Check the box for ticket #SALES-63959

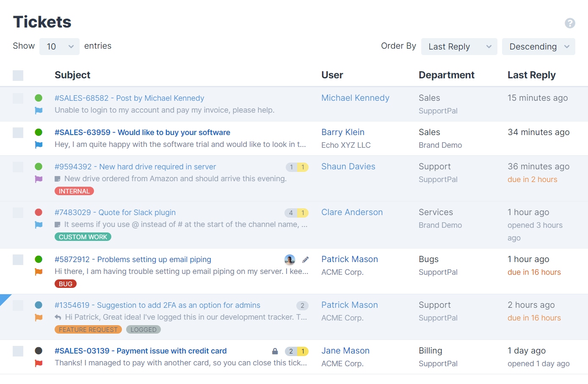[x=18, y=133]
